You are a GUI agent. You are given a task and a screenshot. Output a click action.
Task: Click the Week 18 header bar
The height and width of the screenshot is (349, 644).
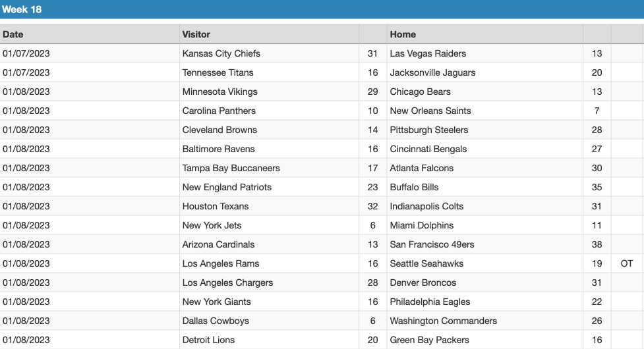click(322, 9)
